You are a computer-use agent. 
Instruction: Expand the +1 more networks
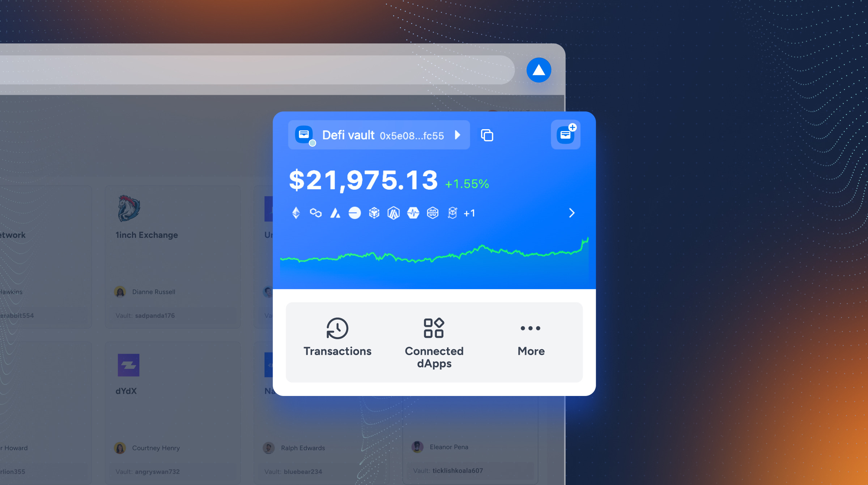tap(469, 213)
